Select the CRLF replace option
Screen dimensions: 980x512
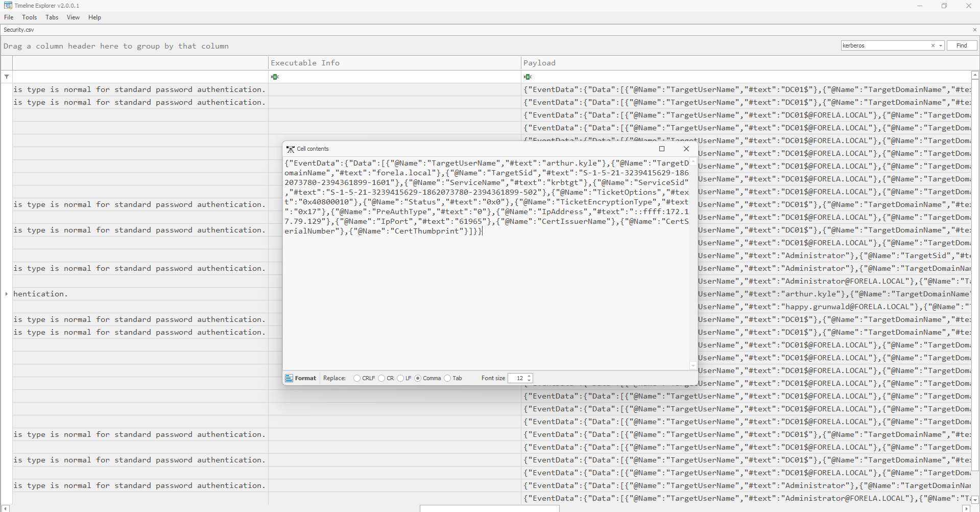(x=357, y=378)
